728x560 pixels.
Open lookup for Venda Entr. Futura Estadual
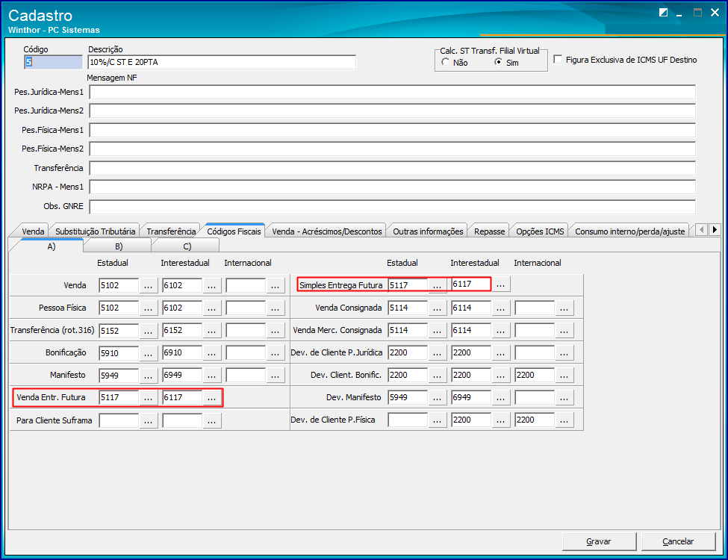(148, 397)
